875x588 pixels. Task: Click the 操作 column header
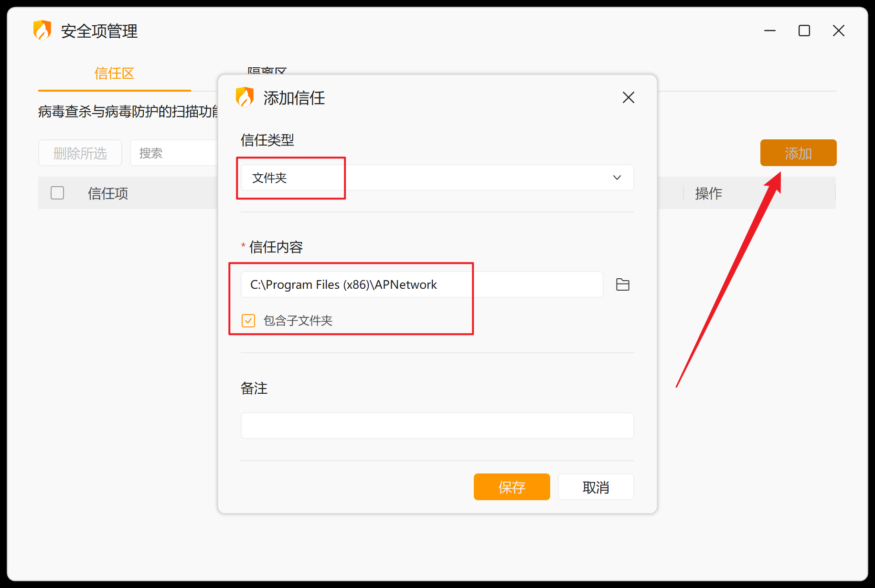pyautogui.click(x=708, y=193)
